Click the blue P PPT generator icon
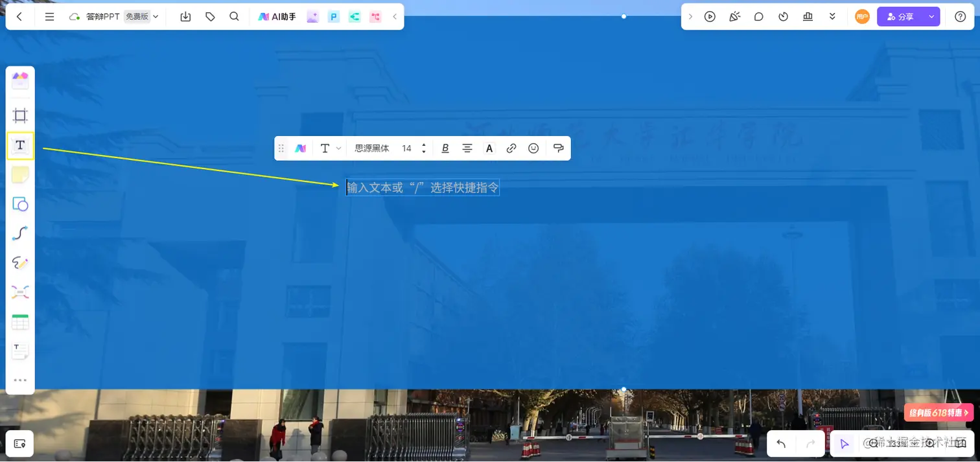Image resolution: width=980 pixels, height=462 pixels. [334, 17]
